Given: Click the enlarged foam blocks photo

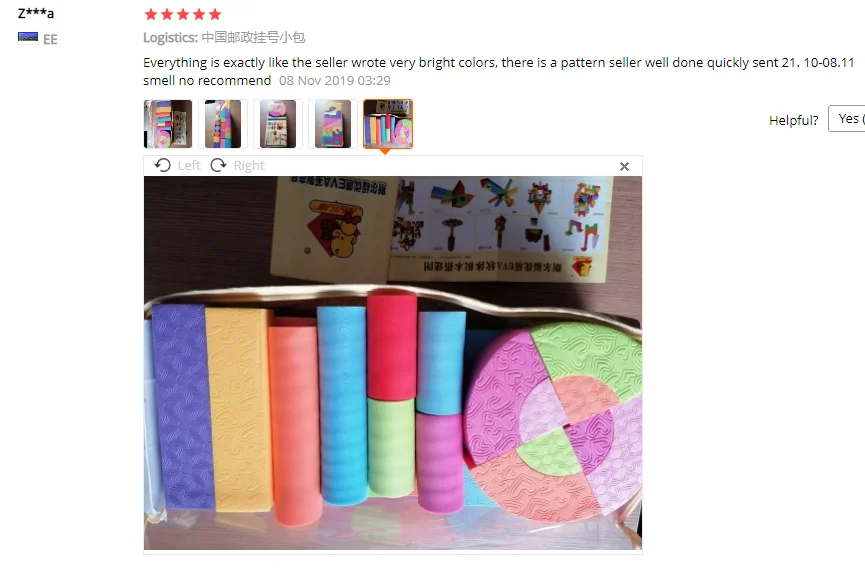Looking at the screenshot, I should 393,363.
